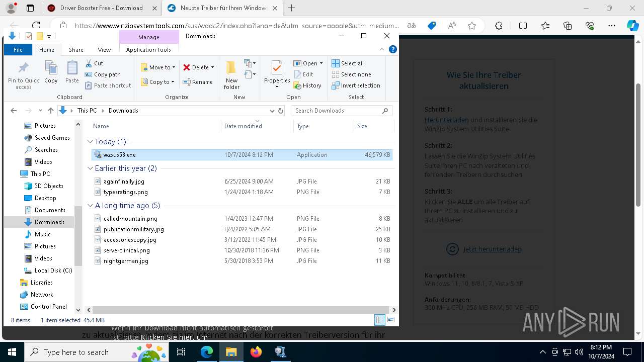Click Select all in ribbon
This screenshot has height=362, width=644.
[x=348, y=63]
